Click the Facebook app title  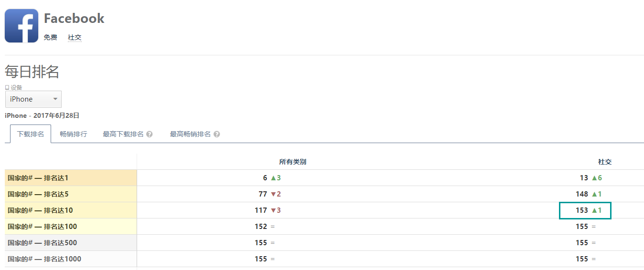[x=74, y=18]
